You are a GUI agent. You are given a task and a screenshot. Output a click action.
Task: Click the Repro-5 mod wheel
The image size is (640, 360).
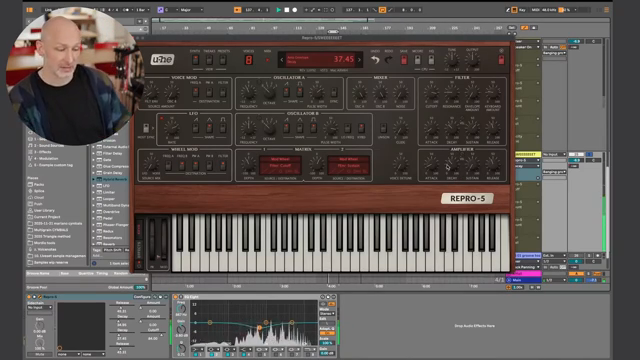[x=164, y=239]
